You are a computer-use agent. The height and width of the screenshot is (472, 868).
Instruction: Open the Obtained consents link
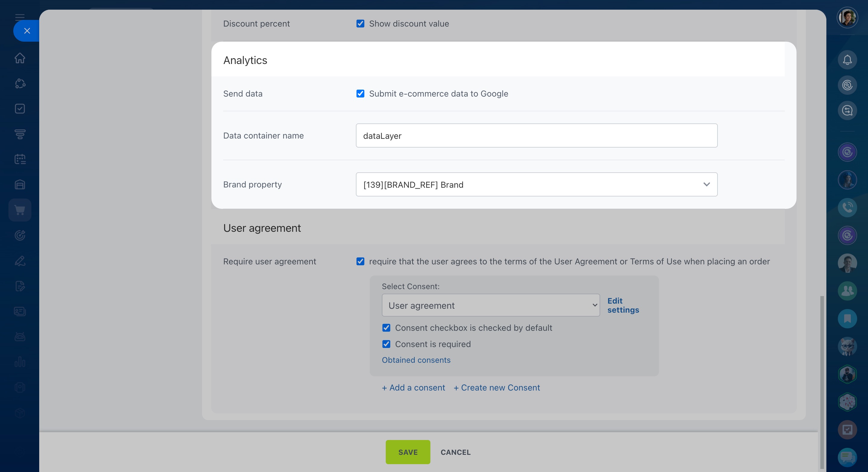416,360
